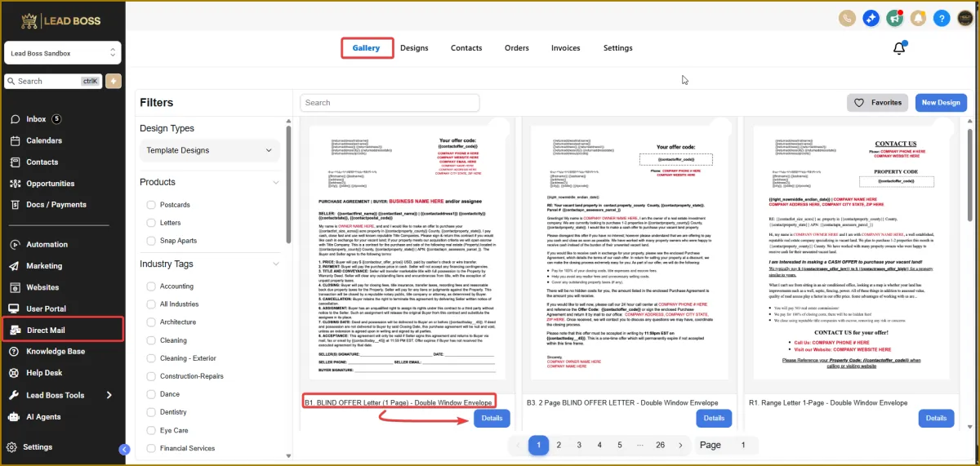Click the bell icon beside Settings tab
Image resolution: width=980 pixels, height=466 pixels.
tap(899, 48)
